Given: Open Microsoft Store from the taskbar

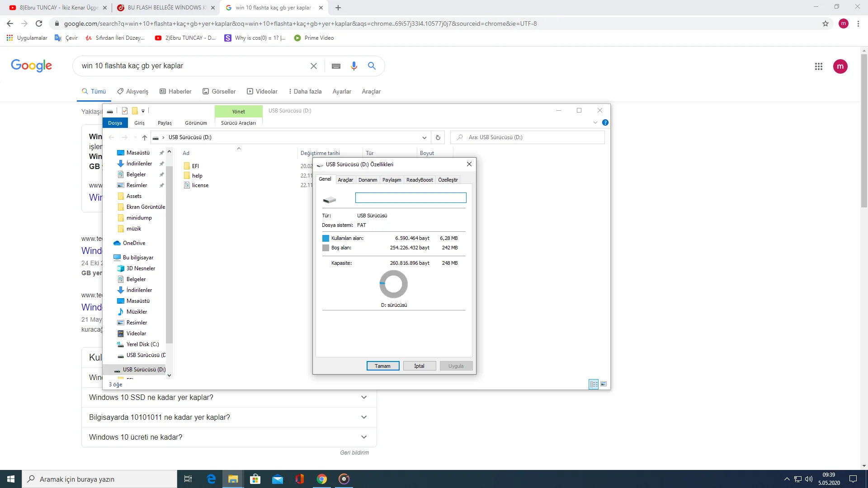Looking at the screenshot, I should pyautogui.click(x=255, y=479).
